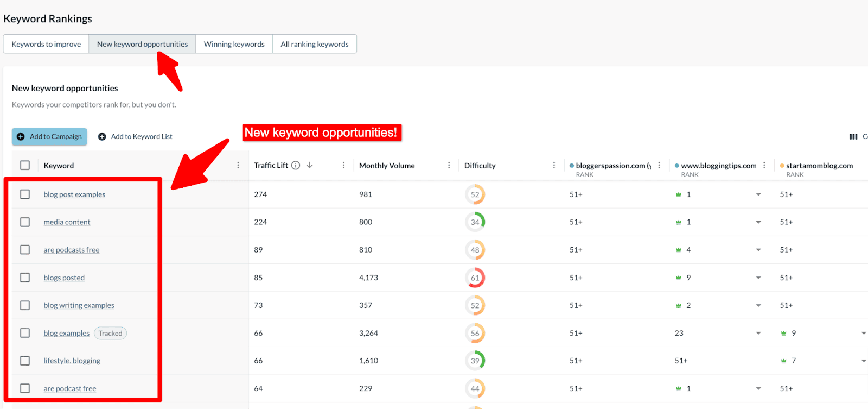This screenshot has width=868, height=409.
Task: Open the Keyword column three-dot menu
Action: pyautogui.click(x=238, y=165)
